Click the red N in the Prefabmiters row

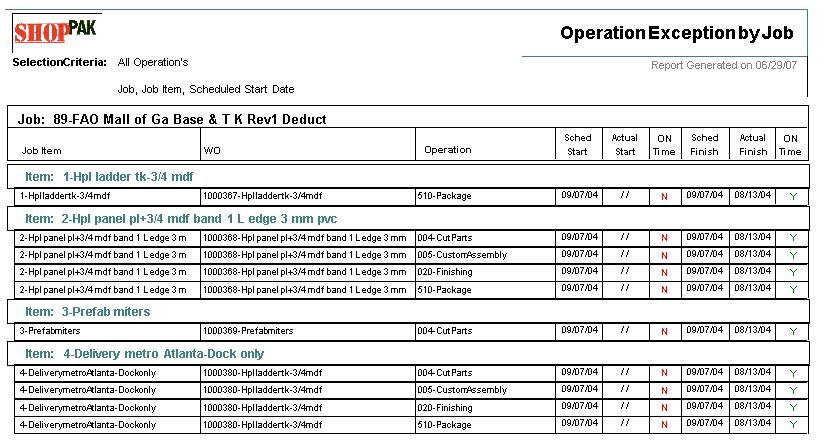coord(664,331)
